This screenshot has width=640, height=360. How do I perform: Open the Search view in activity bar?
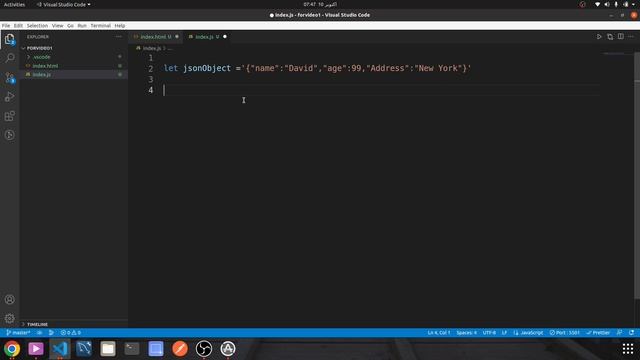coord(9,58)
